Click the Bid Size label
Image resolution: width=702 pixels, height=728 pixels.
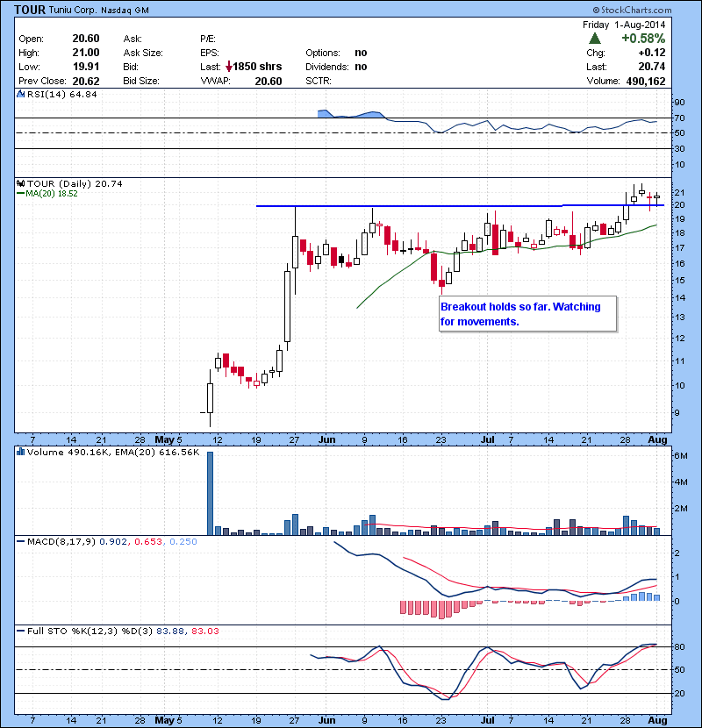click(x=141, y=81)
